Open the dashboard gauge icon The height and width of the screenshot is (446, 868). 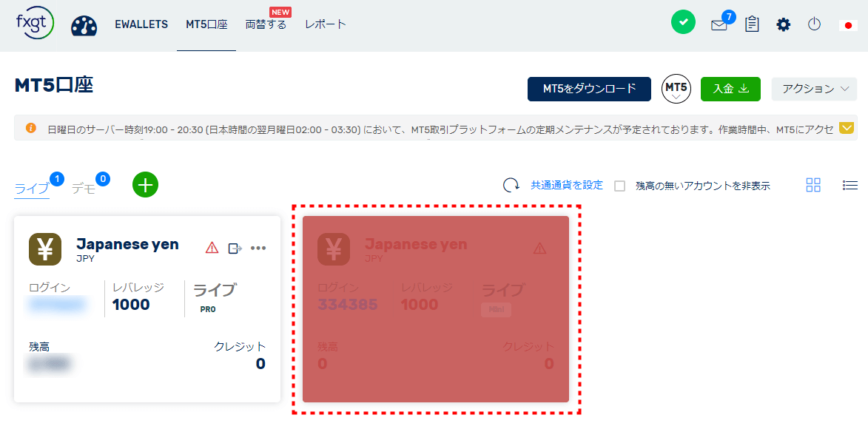pos(84,25)
